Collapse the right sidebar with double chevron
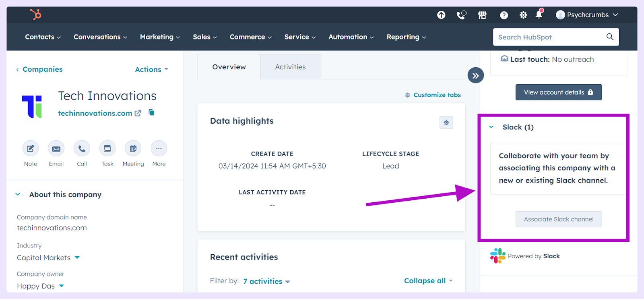This screenshot has width=644, height=299. (x=476, y=75)
